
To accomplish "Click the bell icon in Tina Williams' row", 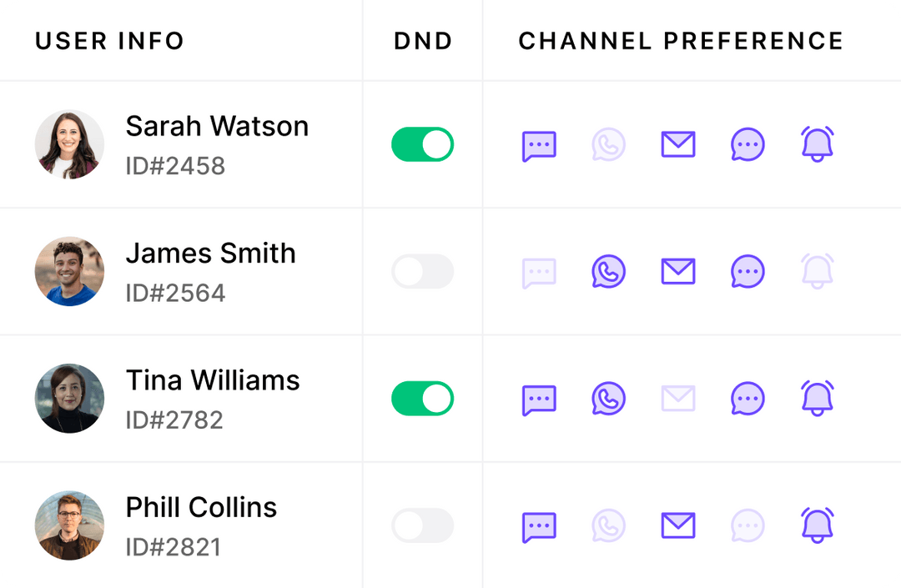I will click(818, 398).
